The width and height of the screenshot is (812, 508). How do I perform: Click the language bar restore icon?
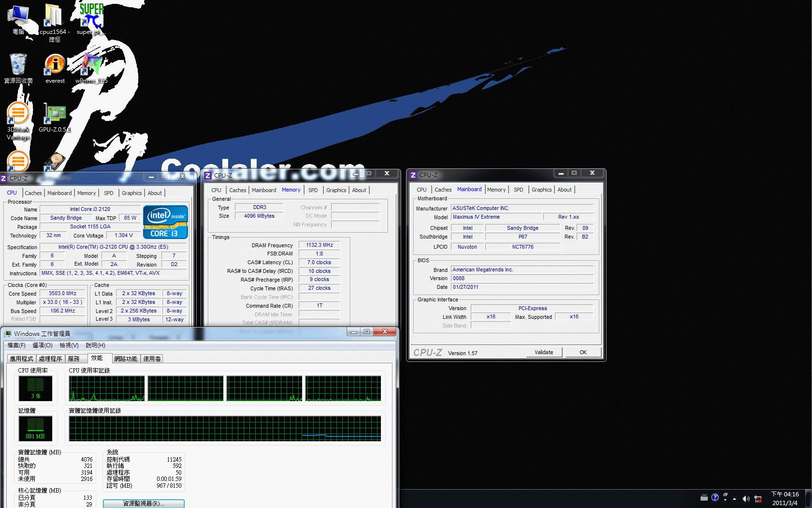tap(725, 495)
